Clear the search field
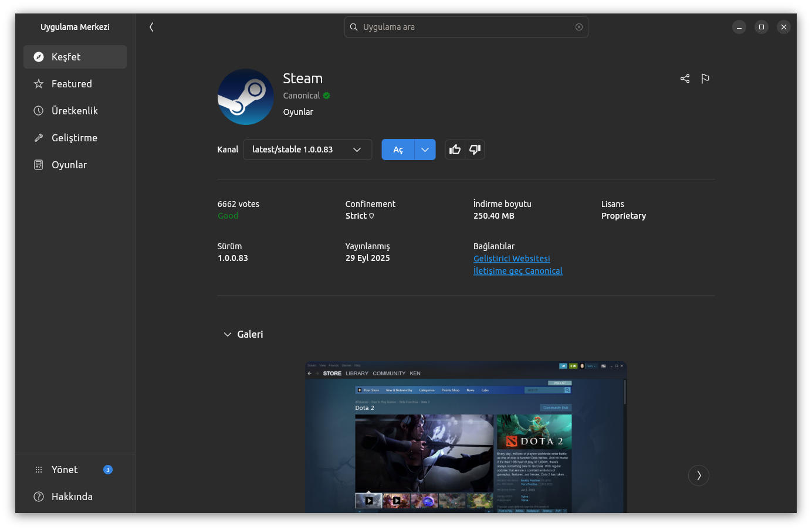The image size is (812, 530). pos(579,27)
